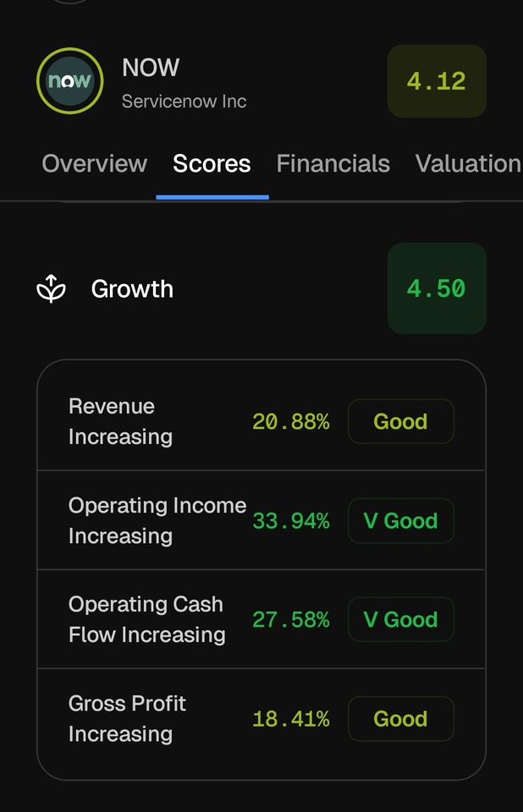This screenshot has width=523, height=812.
Task: Click the ServiceNow company logo icon
Action: (x=69, y=82)
